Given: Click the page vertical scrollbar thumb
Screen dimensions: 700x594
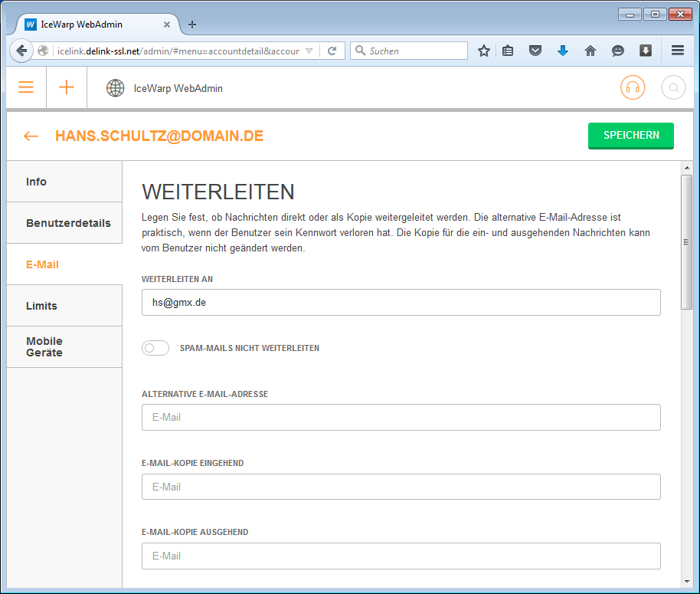Looking at the screenshot, I should 686,241.
